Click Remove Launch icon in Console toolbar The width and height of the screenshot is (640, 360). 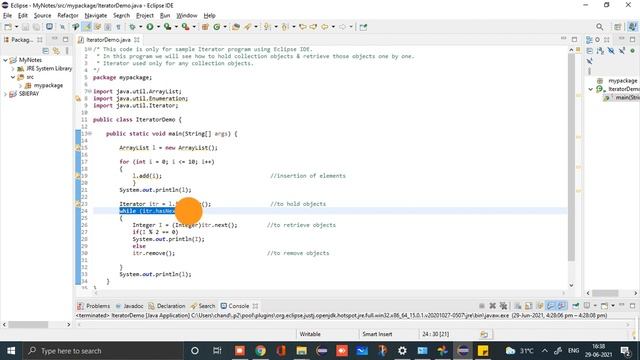pyautogui.click(x=493, y=306)
